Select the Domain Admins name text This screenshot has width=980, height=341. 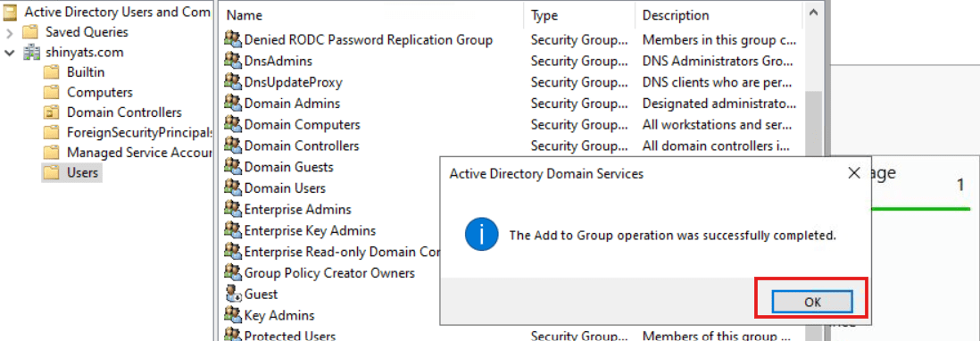click(292, 104)
